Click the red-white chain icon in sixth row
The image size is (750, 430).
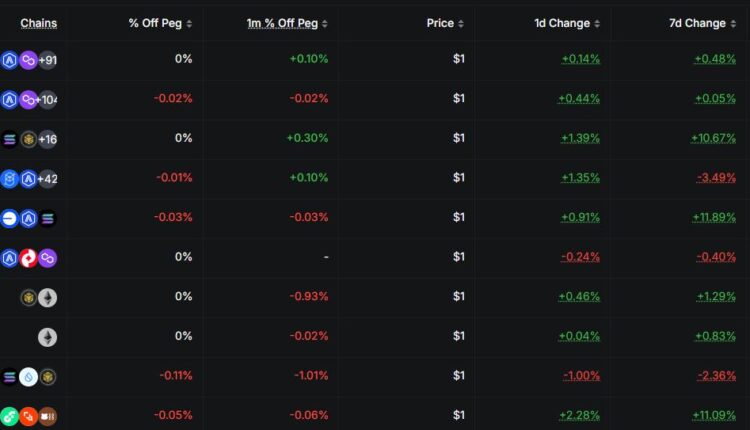[28, 258]
